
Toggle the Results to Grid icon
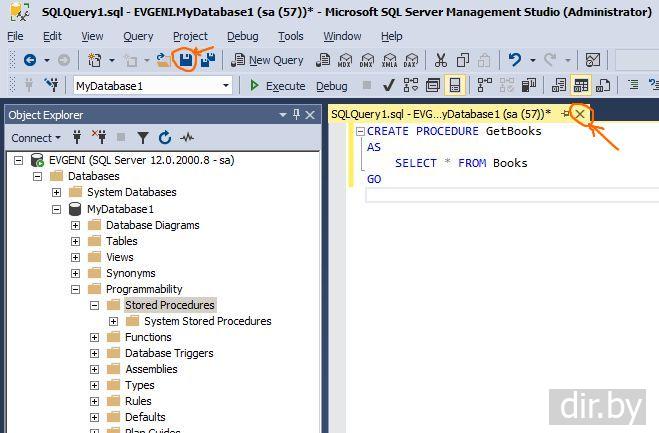[581, 85]
